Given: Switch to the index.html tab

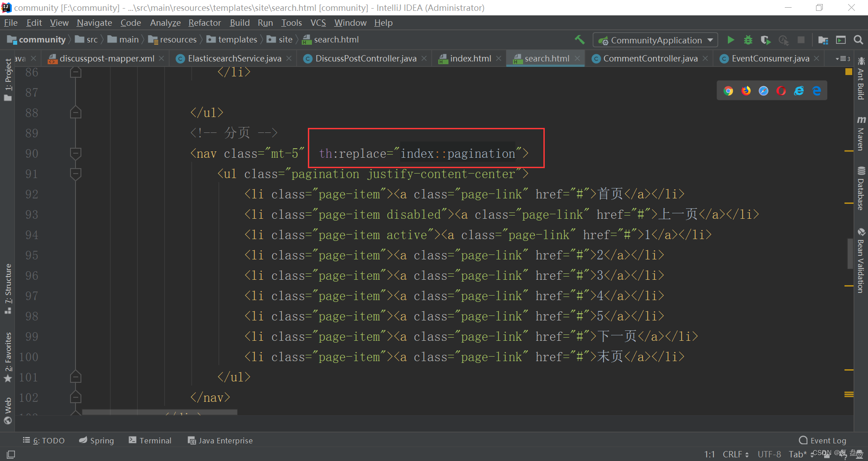Looking at the screenshot, I should (470, 58).
